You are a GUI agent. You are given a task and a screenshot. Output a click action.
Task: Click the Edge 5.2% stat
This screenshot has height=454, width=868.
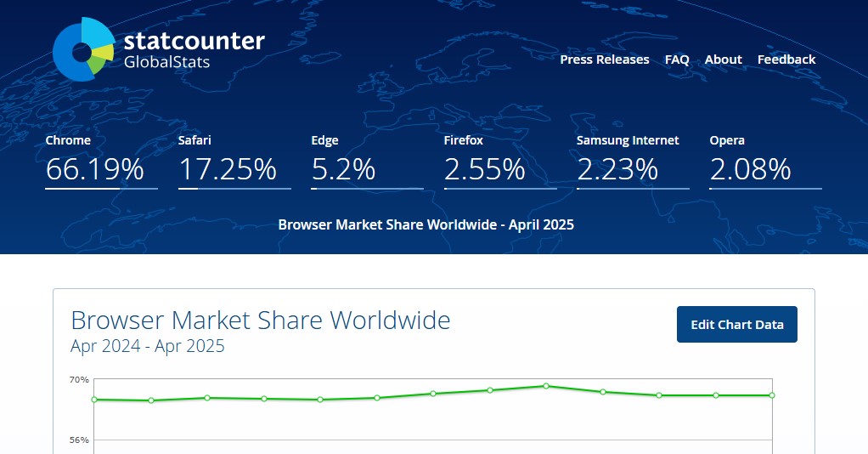343,169
